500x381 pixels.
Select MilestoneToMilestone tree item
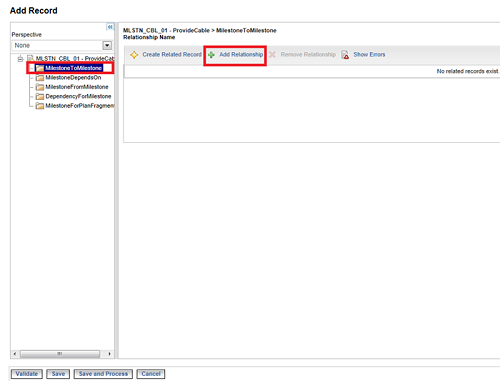tap(73, 68)
